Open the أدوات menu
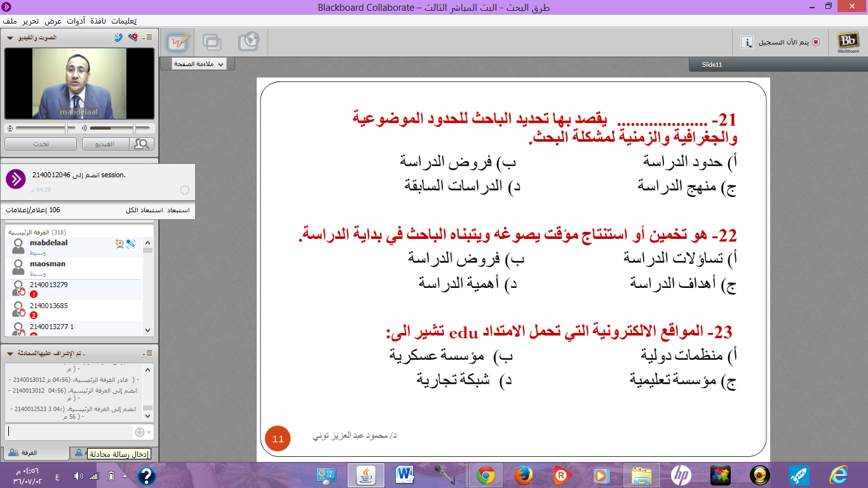 pyautogui.click(x=76, y=20)
